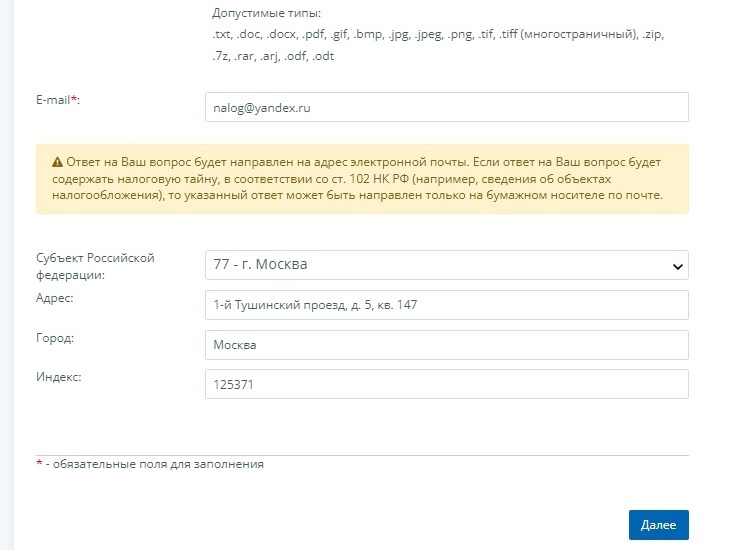Click the E-mail input field
The image size is (733, 550).
click(446, 107)
